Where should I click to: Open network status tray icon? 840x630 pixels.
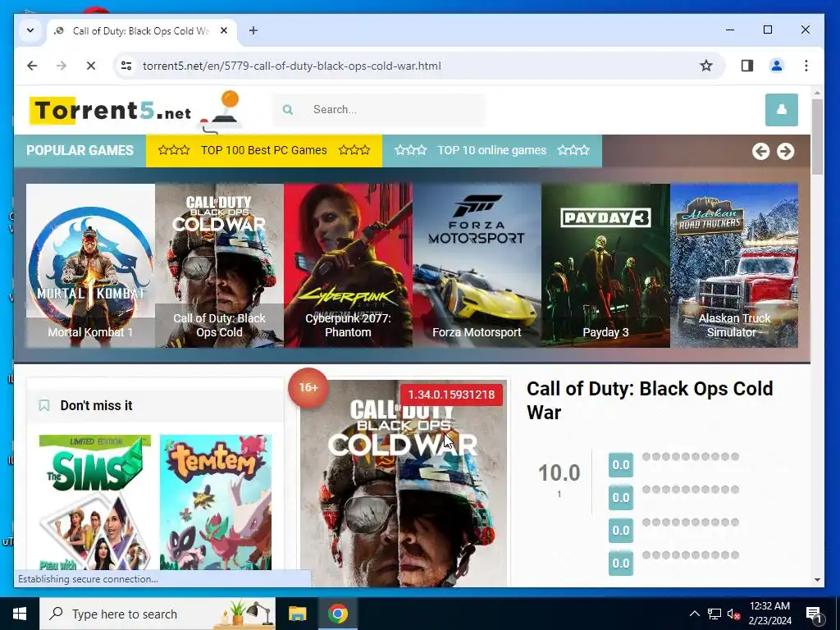point(714,614)
